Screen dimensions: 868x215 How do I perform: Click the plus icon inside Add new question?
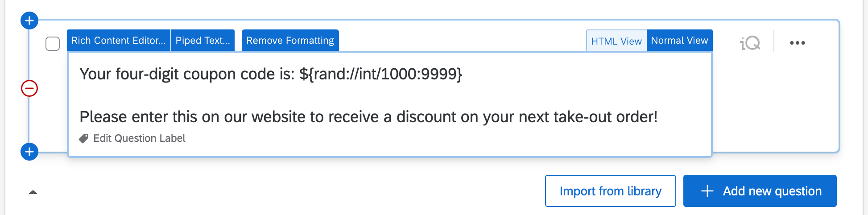click(x=707, y=191)
